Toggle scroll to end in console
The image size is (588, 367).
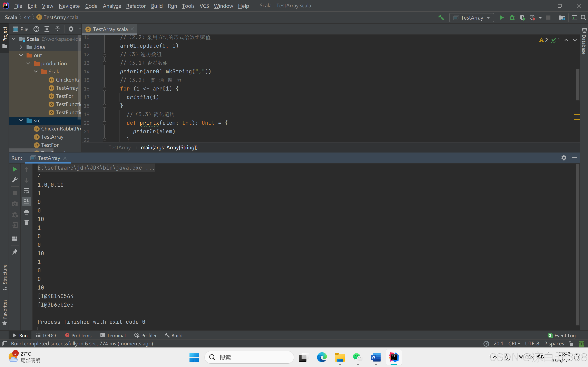[27, 201]
